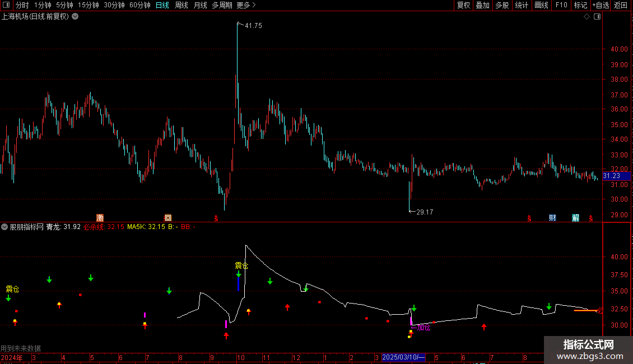Open F10 company information
633x364 pixels.
click(x=561, y=5)
